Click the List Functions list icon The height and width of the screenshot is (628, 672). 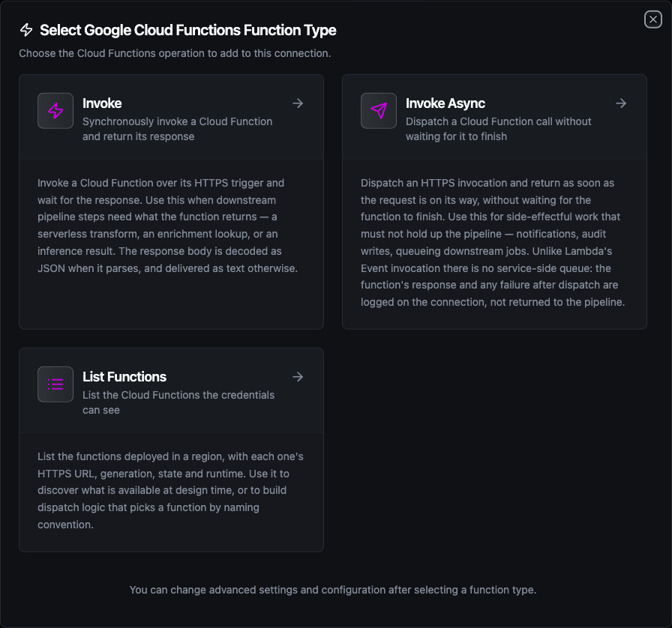pyautogui.click(x=55, y=384)
